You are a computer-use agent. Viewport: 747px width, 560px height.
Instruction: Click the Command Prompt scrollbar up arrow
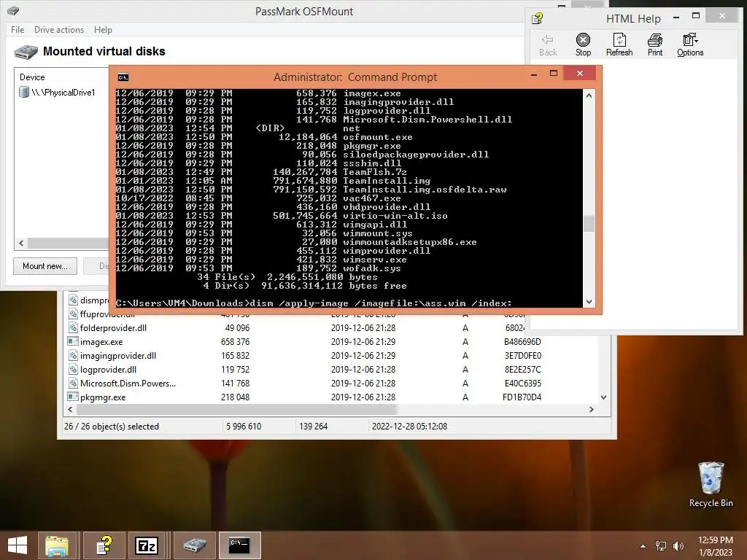tap(589, 96)
